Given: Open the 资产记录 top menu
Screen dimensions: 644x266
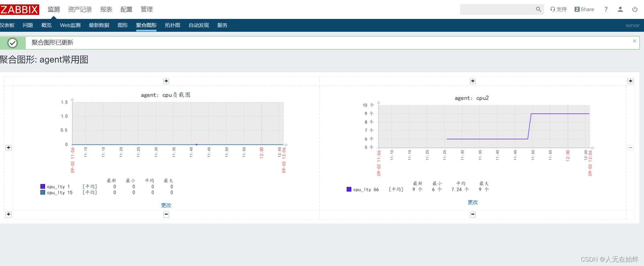Looking at the screenshot, I should click(80, 9).
